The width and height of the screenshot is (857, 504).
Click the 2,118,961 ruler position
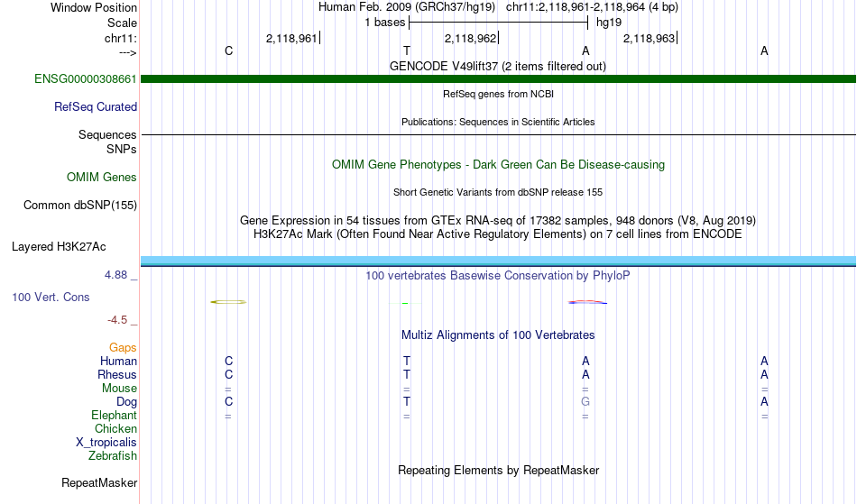291,38
